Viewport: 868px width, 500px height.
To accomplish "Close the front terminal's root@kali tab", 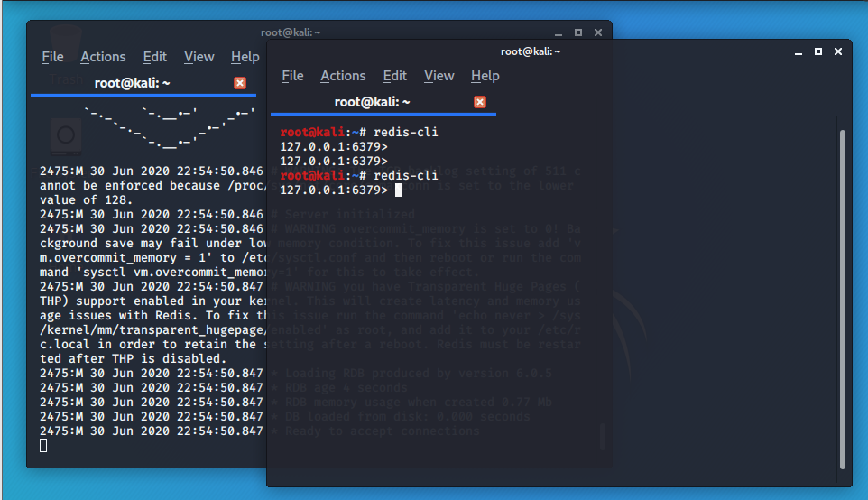I will click(480, 102).
